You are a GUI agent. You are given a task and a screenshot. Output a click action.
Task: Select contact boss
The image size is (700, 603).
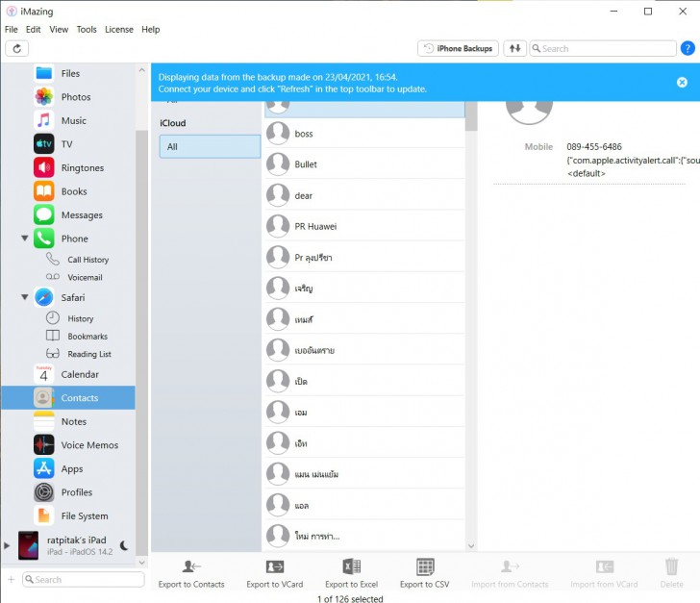(x=364, y=134)
